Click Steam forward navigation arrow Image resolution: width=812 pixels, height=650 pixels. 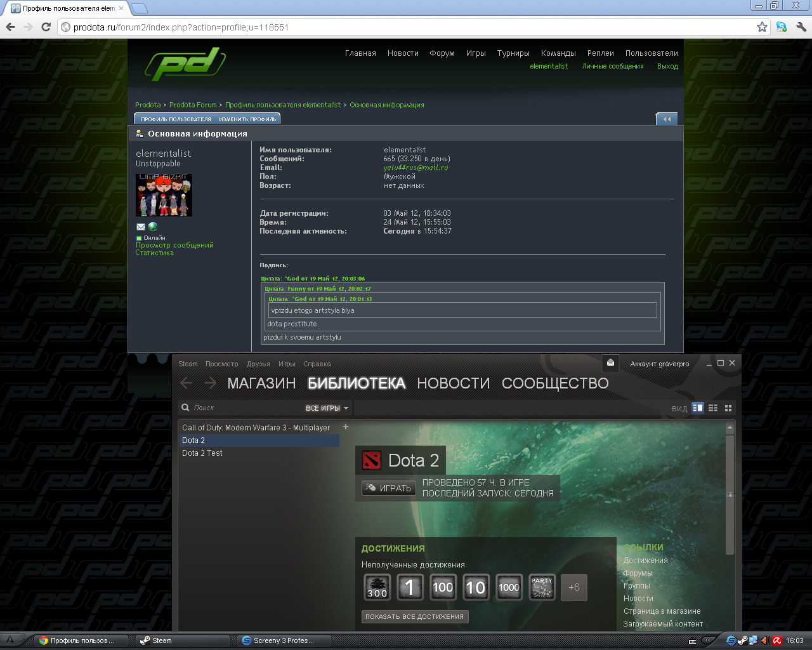(210, 383)
